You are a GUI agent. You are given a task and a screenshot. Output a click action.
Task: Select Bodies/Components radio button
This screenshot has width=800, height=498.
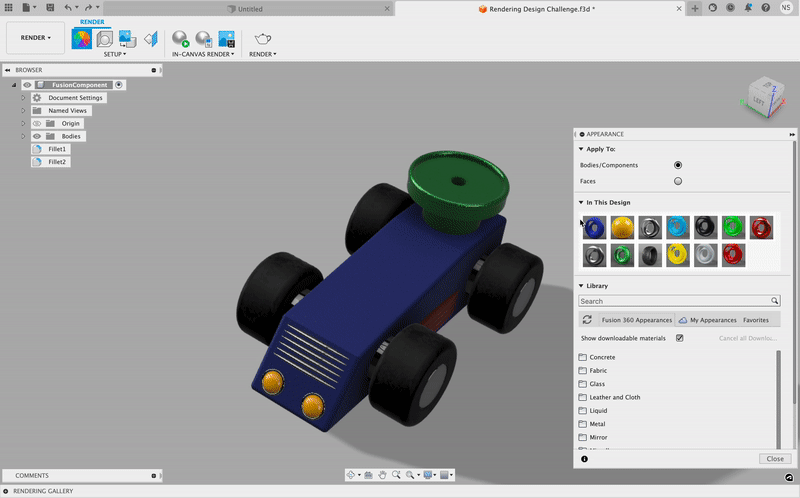pyautogui.click(x=678, y=165)
